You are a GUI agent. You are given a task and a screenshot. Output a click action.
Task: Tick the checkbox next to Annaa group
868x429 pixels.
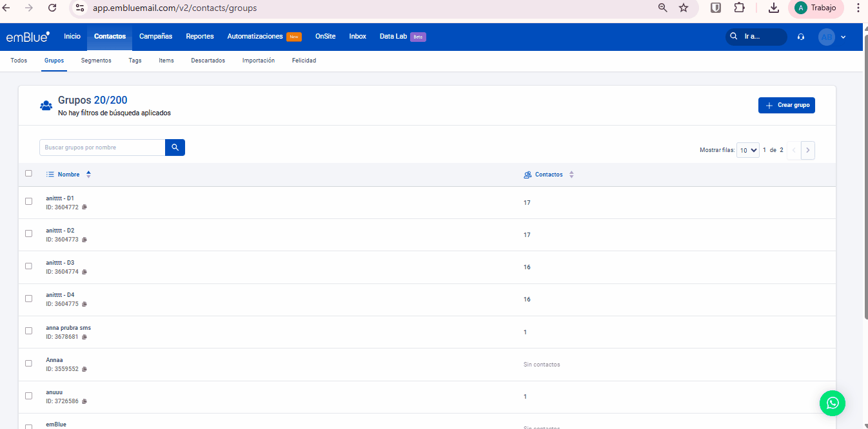pyautogui.click(x=28, y=363)
